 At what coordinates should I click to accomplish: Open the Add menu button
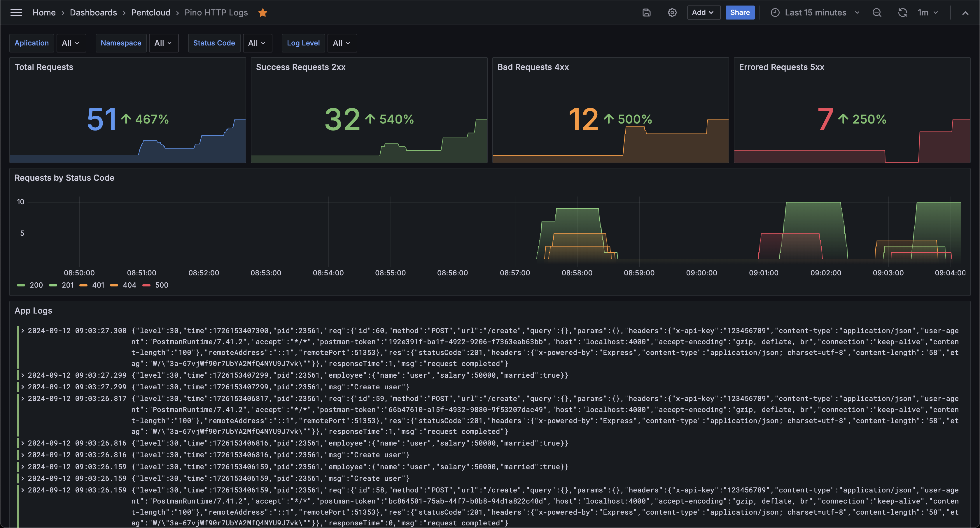pos(703,13)
